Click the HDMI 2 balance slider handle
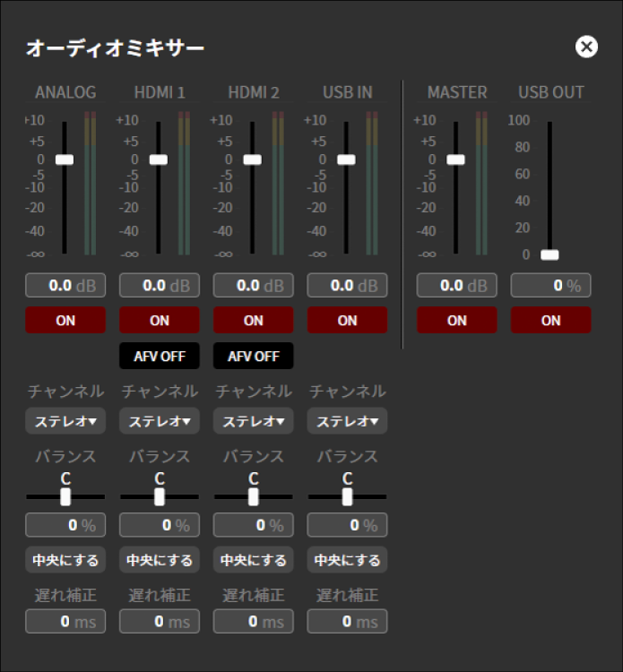Screen dimensions: 623x672 click(253, 496)
